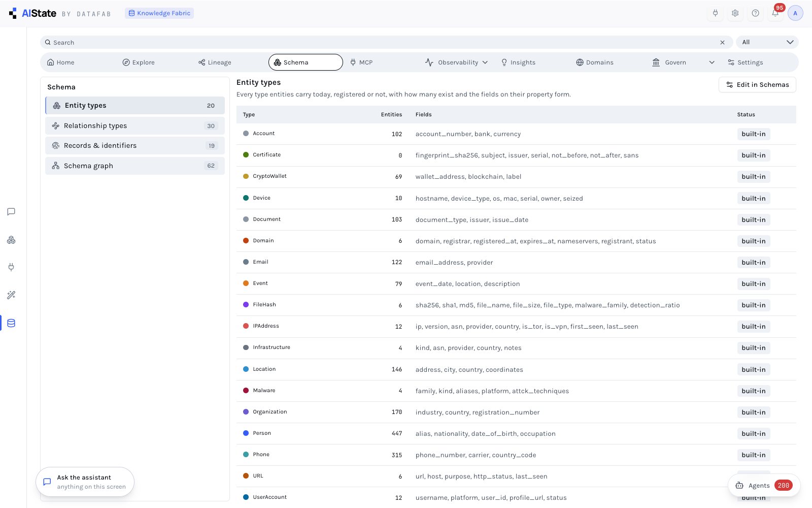Expand the Observability menu

coord(456,62)
